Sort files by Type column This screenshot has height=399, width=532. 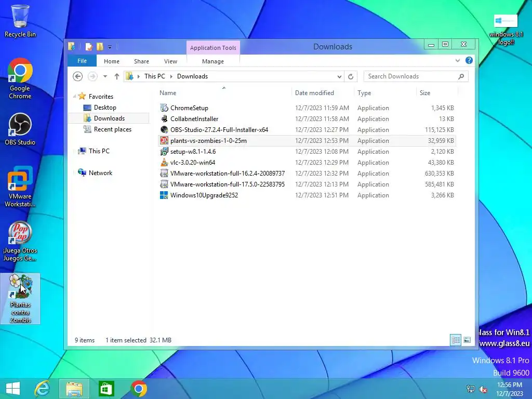click(x=385, y=92)
